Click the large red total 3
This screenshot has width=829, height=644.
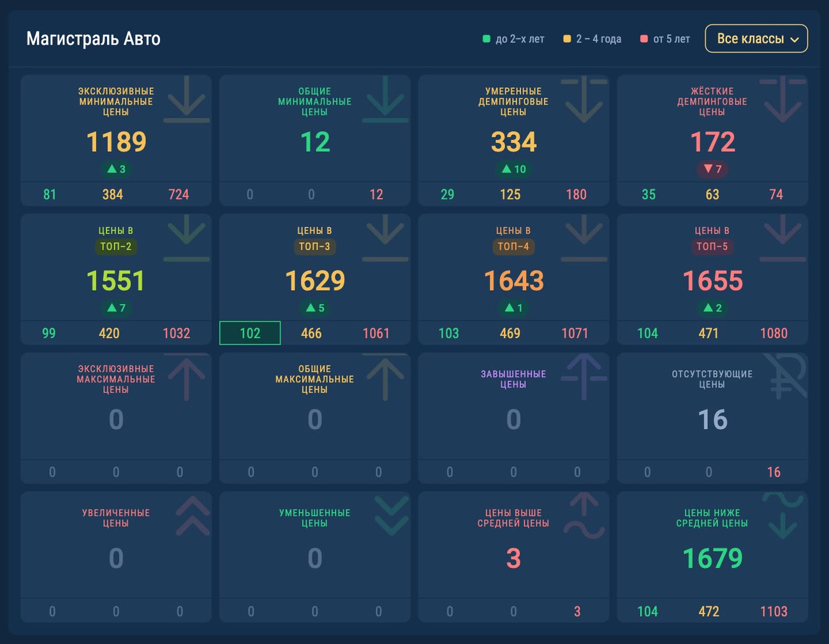pos(513,559)
